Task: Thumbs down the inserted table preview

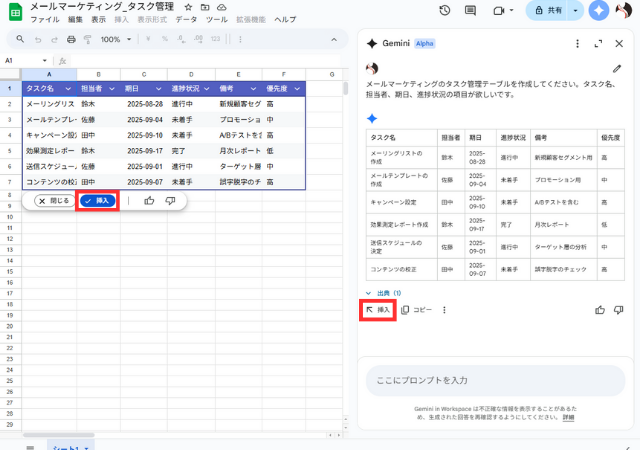Action: (x=170, y=200)
